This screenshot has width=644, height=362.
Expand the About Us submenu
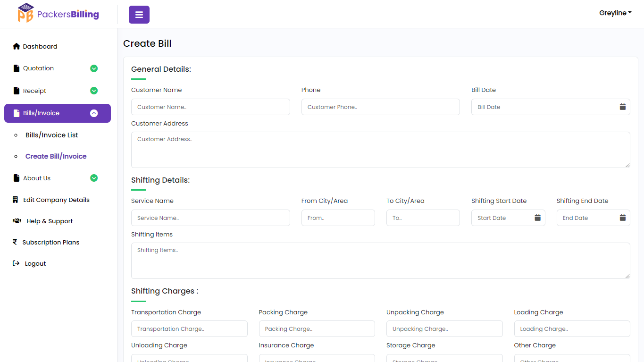[94, 178]
